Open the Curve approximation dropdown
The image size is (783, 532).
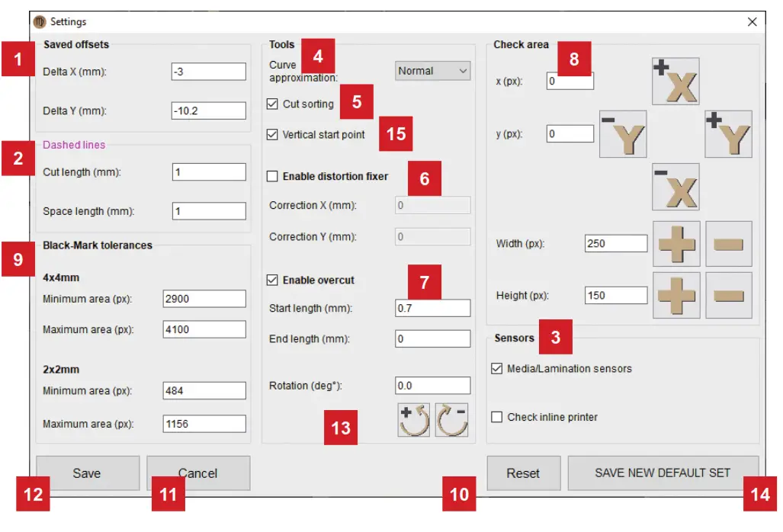[432, 70]
